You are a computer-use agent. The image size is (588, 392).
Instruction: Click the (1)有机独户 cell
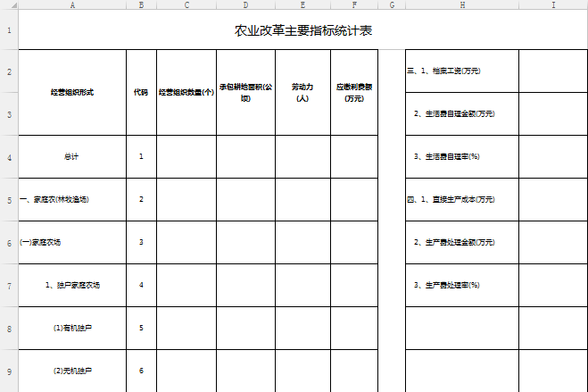[x=71, y=328]
